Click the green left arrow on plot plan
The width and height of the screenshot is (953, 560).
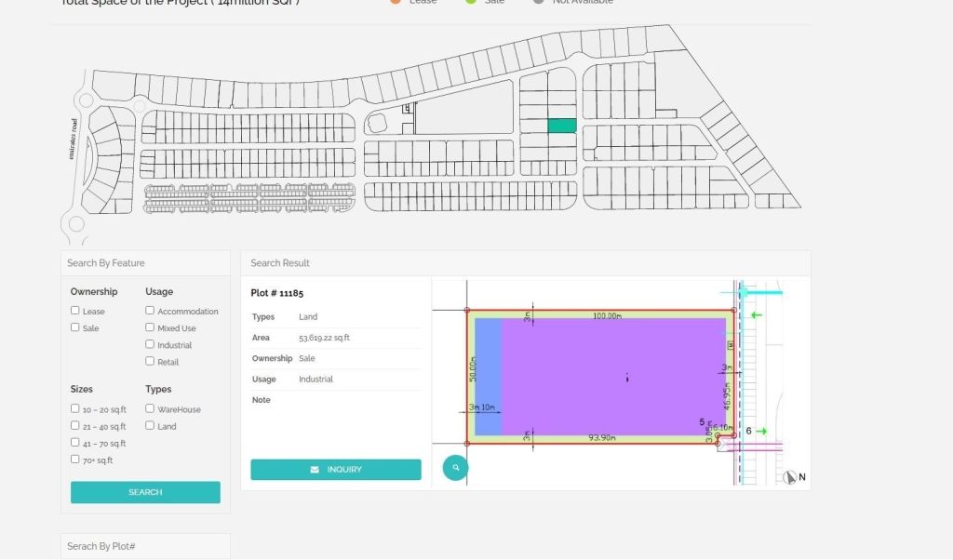pos(756,315)
